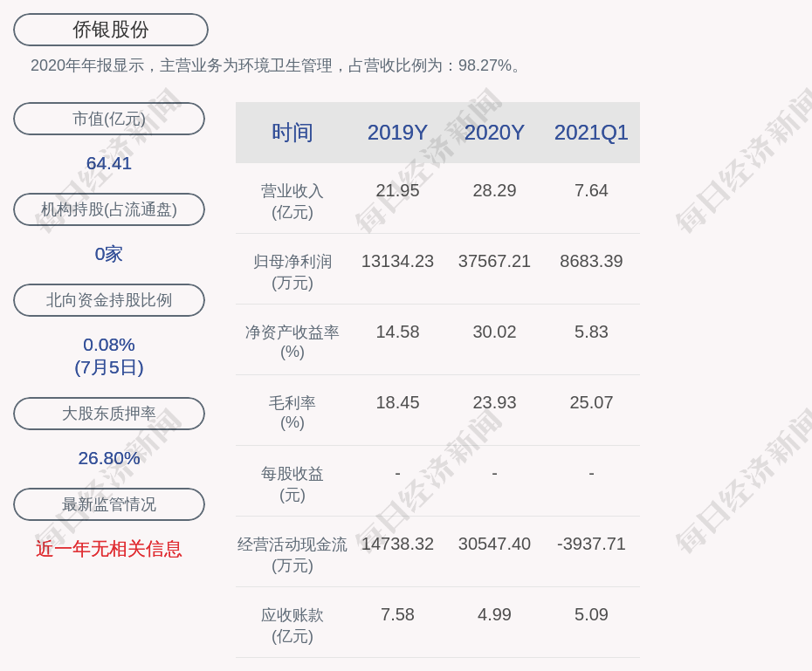The image size is (812, 671).
Task: Select the 市值(亿元) label button
Action: point(109,119)
